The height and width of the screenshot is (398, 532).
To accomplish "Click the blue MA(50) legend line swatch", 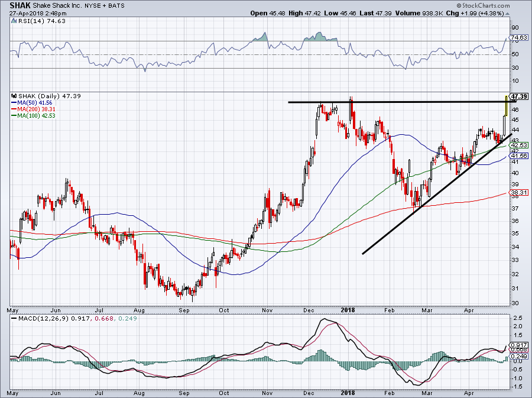I will pos(14,102).
